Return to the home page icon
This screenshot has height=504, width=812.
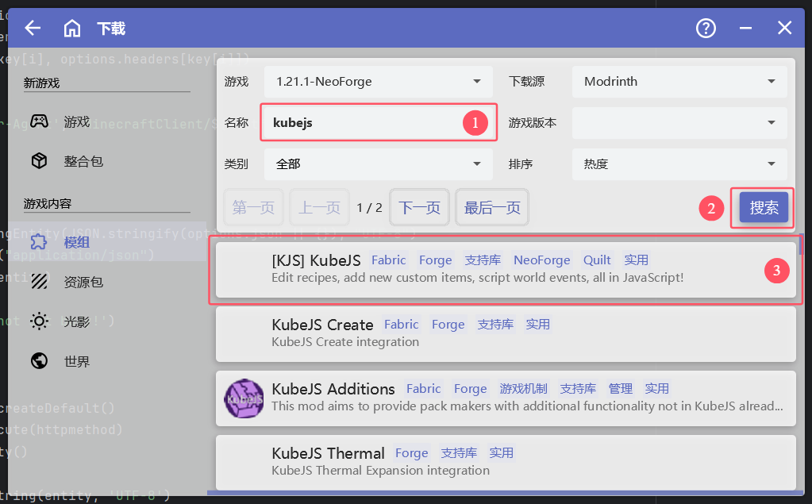click(72, 28)
